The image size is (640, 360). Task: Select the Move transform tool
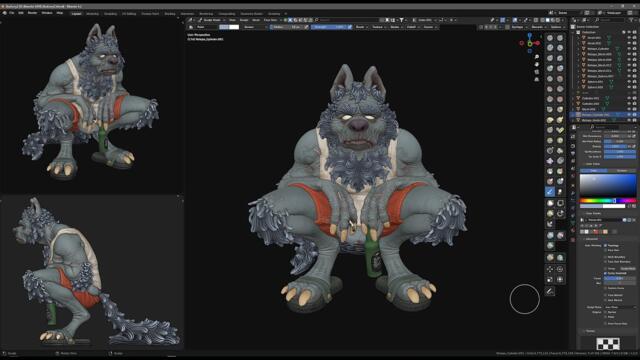(550, 269)
